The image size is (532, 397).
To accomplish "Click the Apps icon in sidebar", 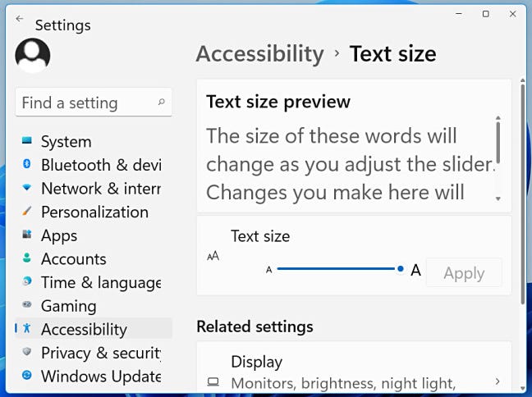I will pos(27,235).
